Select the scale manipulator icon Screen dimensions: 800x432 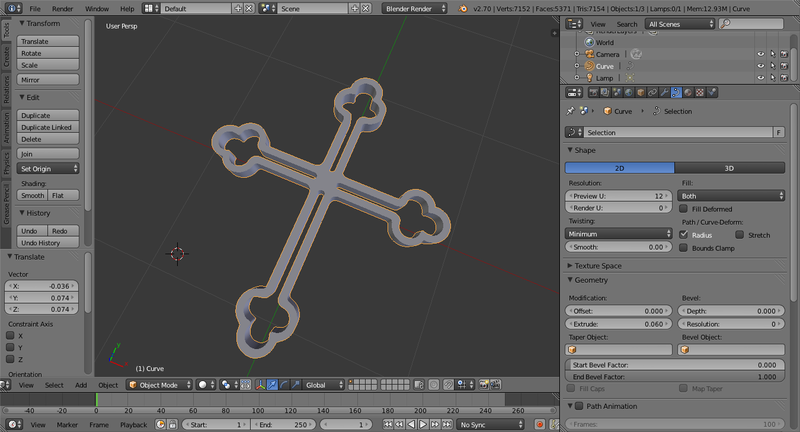point(296,385)
